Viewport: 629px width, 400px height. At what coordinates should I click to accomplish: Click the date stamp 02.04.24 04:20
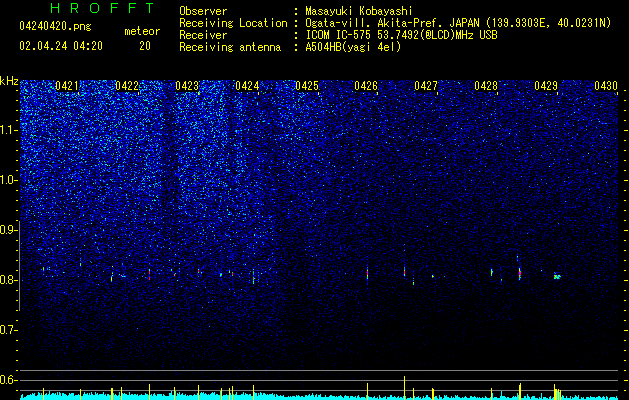(61, 46)
